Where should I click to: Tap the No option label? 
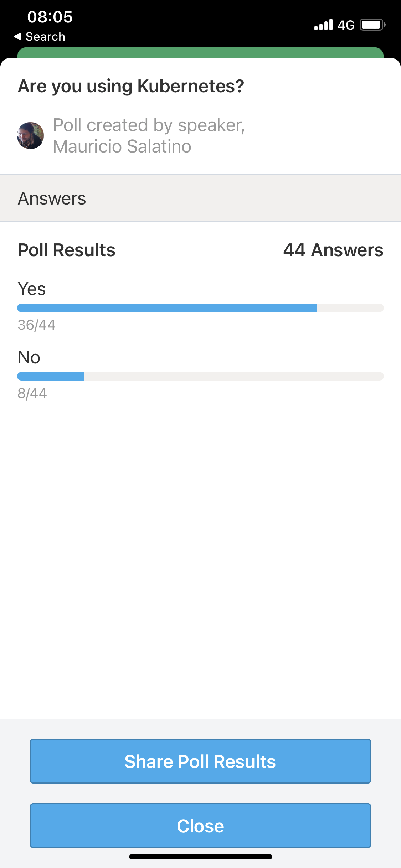(x=29, y=357)
